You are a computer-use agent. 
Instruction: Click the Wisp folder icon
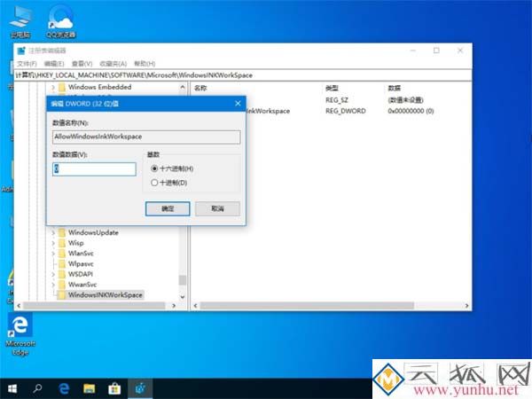[62, 243]
